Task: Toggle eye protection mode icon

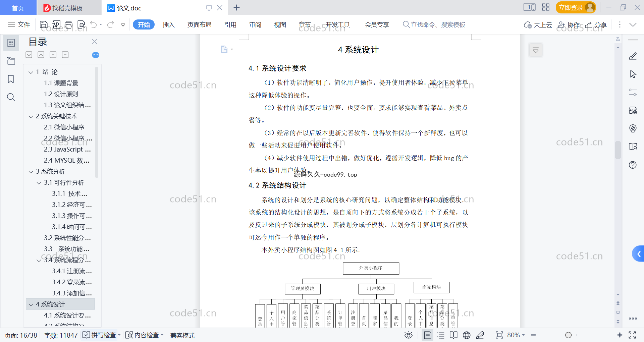Action: coord(408,335)
